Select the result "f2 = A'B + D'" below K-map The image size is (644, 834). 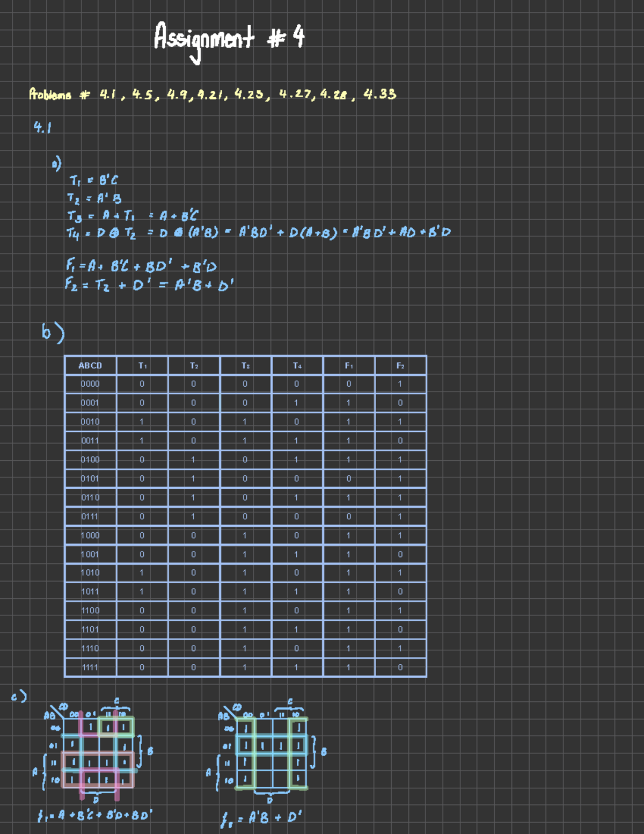pos(261,818)
